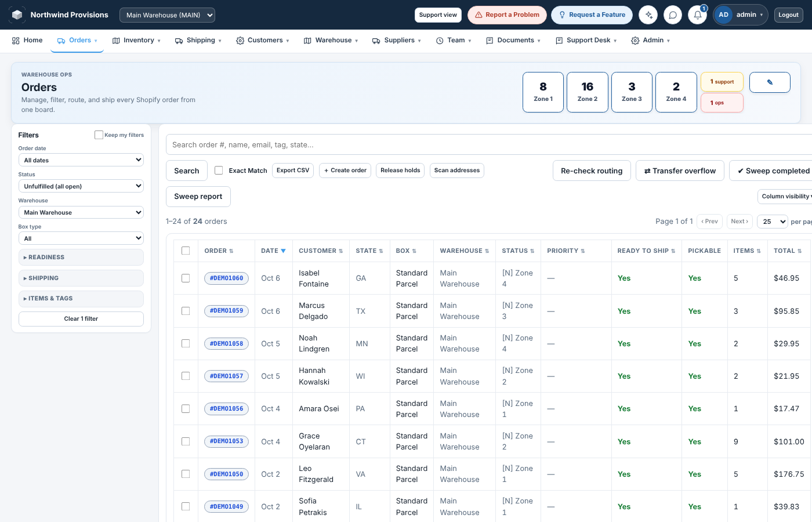The width and height of the screenshot is (812, 522).
Task: Expand the ITEMS & TAGS filter section
Action: [81, 299]
